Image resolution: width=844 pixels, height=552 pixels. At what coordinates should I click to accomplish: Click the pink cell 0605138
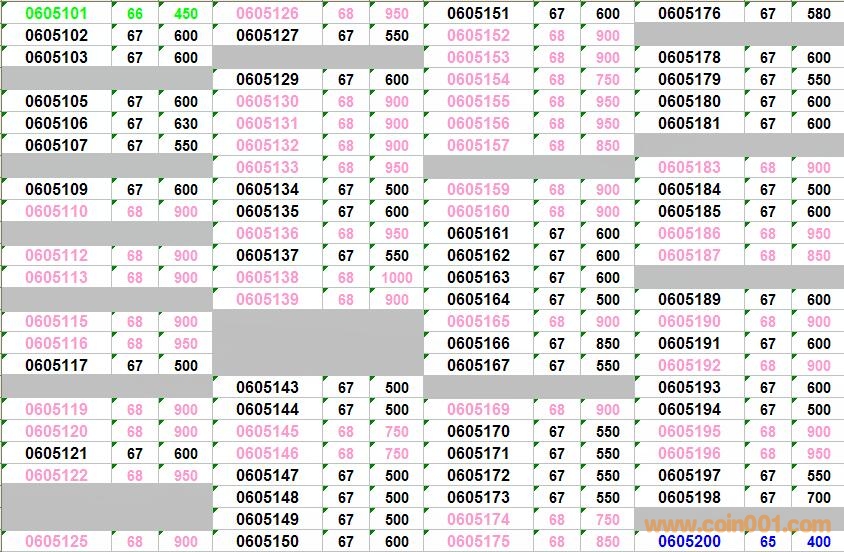point(267,278)
